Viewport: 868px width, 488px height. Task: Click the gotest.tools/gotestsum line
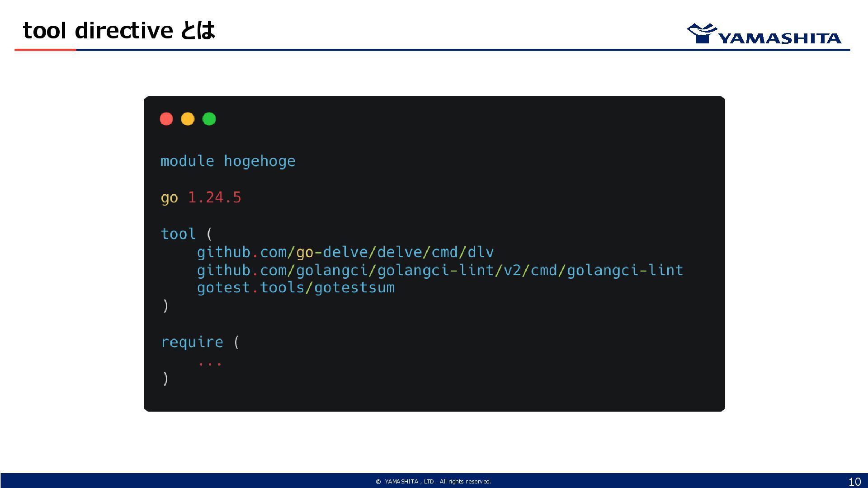(296, 288)
